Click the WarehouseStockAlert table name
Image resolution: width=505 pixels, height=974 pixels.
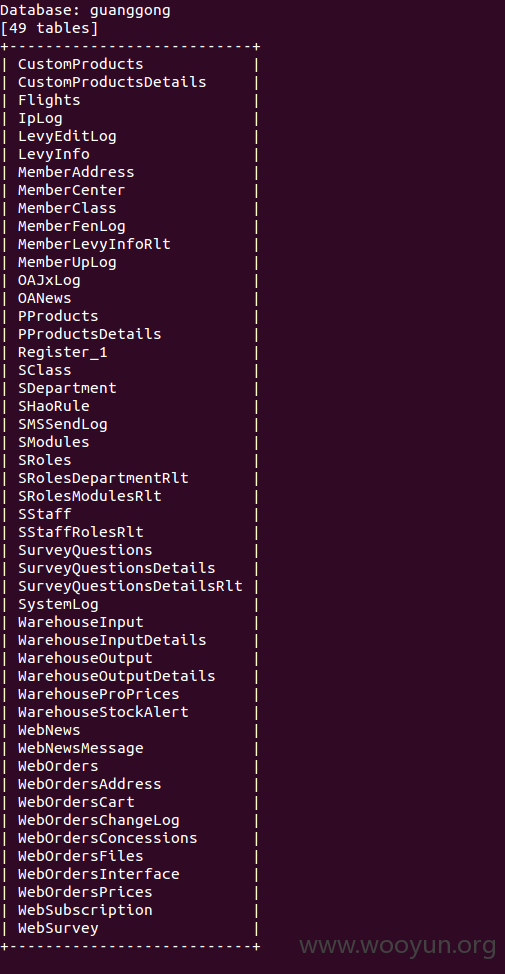(103, 712)
